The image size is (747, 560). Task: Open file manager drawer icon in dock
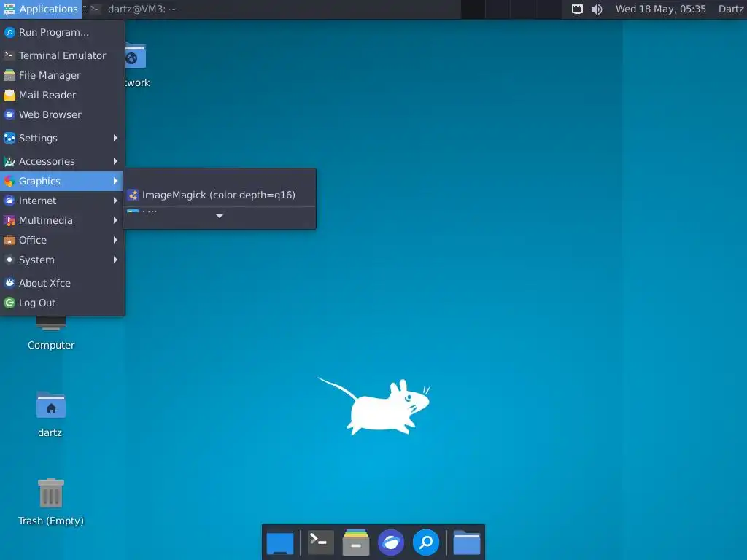coord(356,542)
